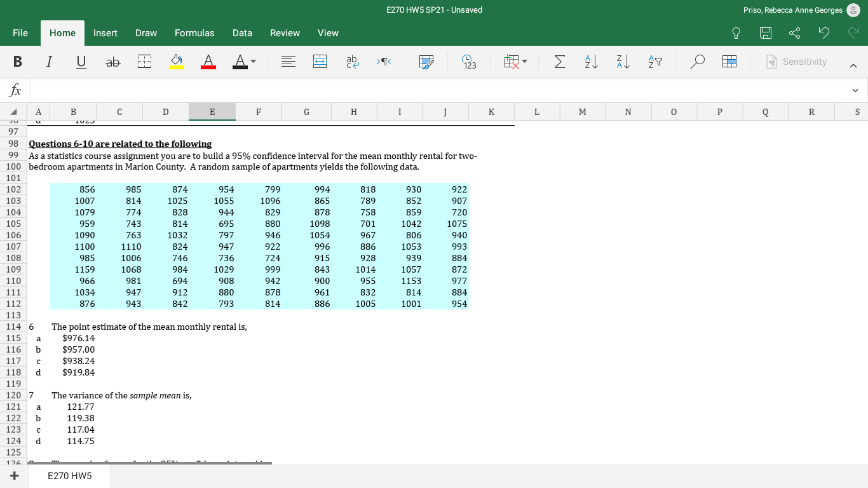Image resolution: width=868 pixels, height=488 pixels.
Task: Select answer option $976.14
Action: tap(78, 338)
